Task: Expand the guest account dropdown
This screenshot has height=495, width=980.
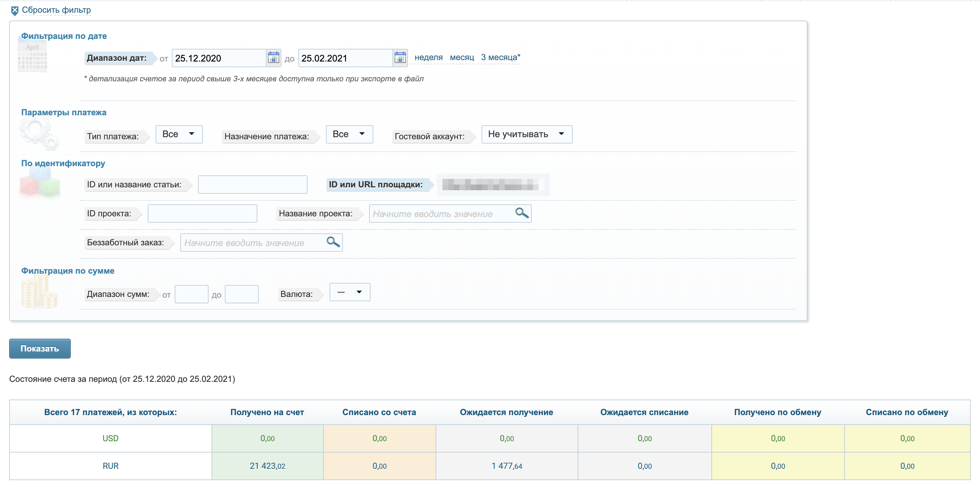Action: click(526, 134)
